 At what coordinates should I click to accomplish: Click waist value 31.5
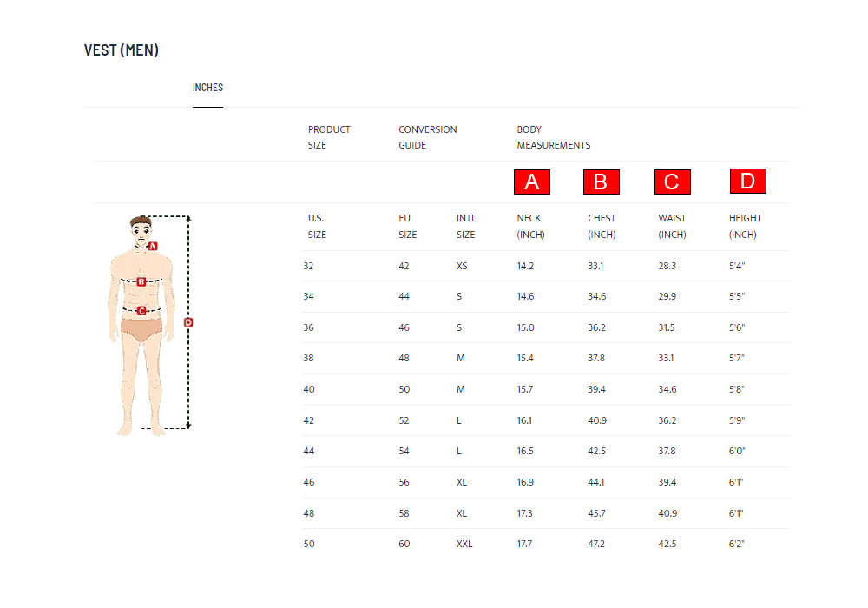tap(667, 327)
